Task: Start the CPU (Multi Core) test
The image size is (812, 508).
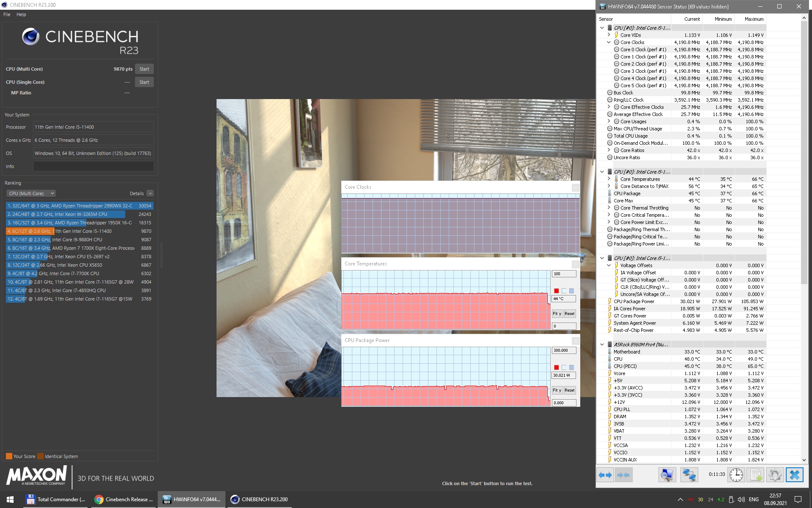Action: click(144, 69)
